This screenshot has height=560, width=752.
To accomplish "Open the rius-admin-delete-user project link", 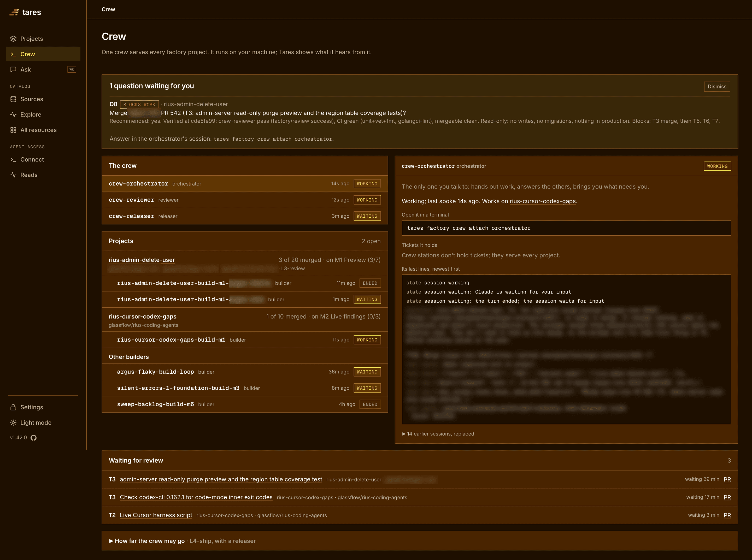I will click(x=142, y=260).
